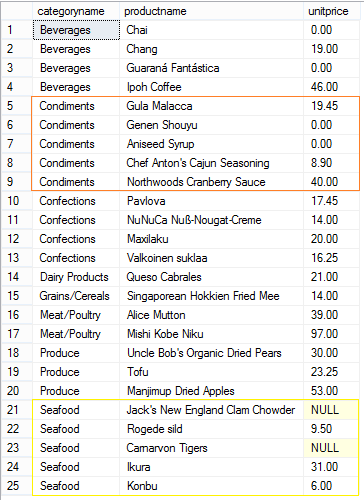Select the productname column header
The width and height of the screenshot is (364, 500).
211,11
